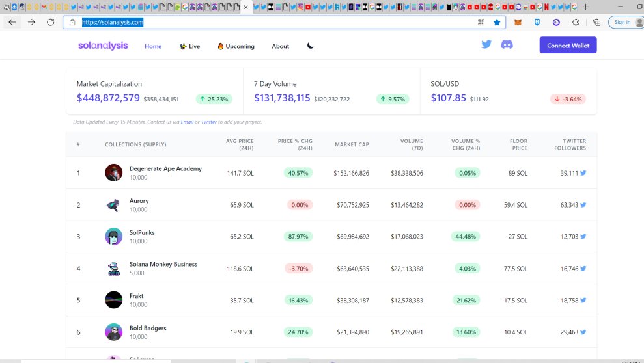
Task: Click Frakt row Twitter bird icon
Action: point(583,301)
